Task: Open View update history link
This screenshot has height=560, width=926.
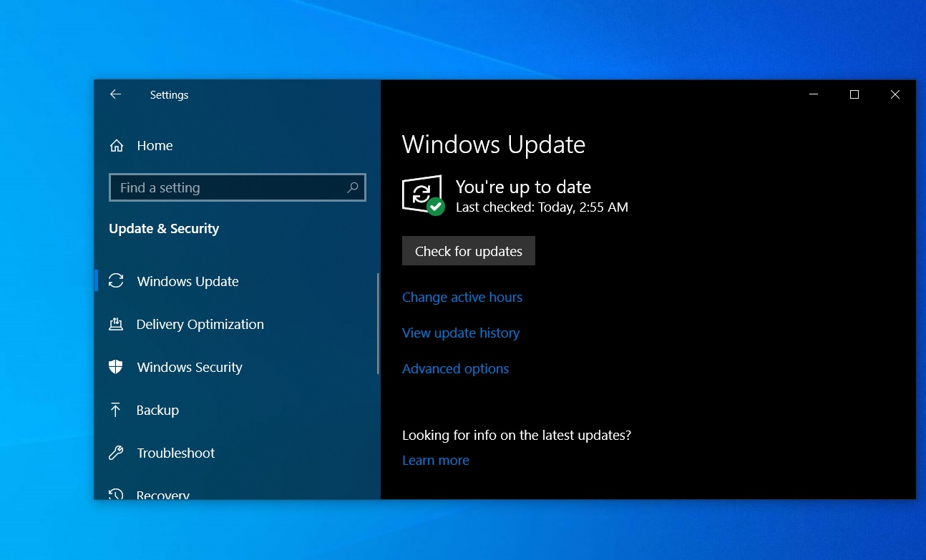Action: (x=461, y=333)
